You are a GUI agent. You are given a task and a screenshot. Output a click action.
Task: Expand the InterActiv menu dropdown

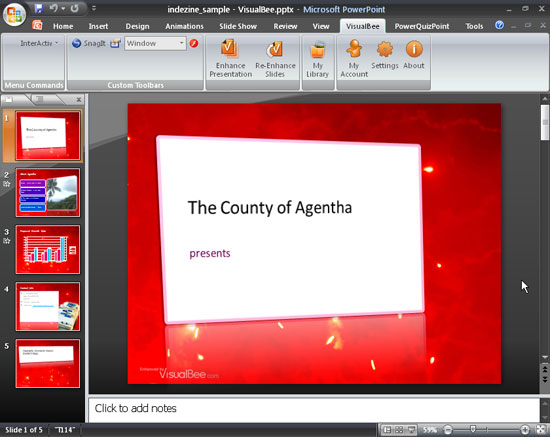click(39, 43)
